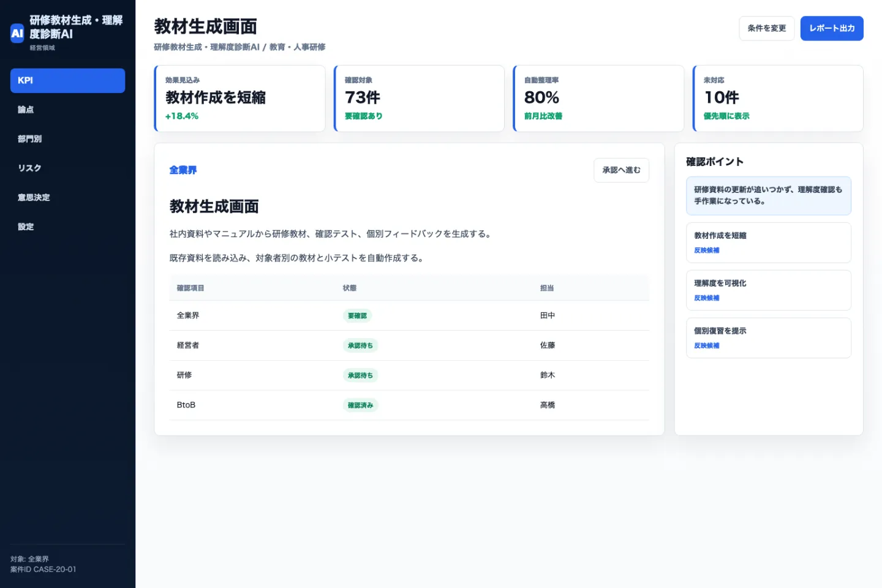Go to 部門別 in the sidebar
This screenshot has height=588, width=882.
pyautogui.click(x=67, y=139)
